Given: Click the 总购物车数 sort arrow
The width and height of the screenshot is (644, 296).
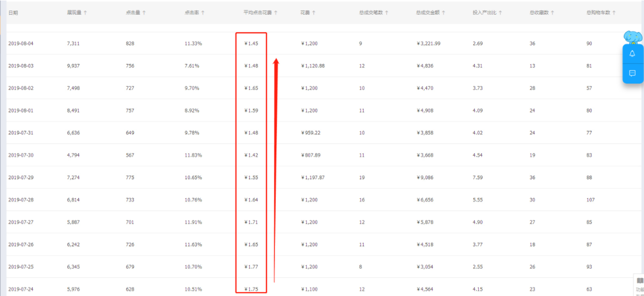Looking at the screenshot, I should click(x=614, y=13).
